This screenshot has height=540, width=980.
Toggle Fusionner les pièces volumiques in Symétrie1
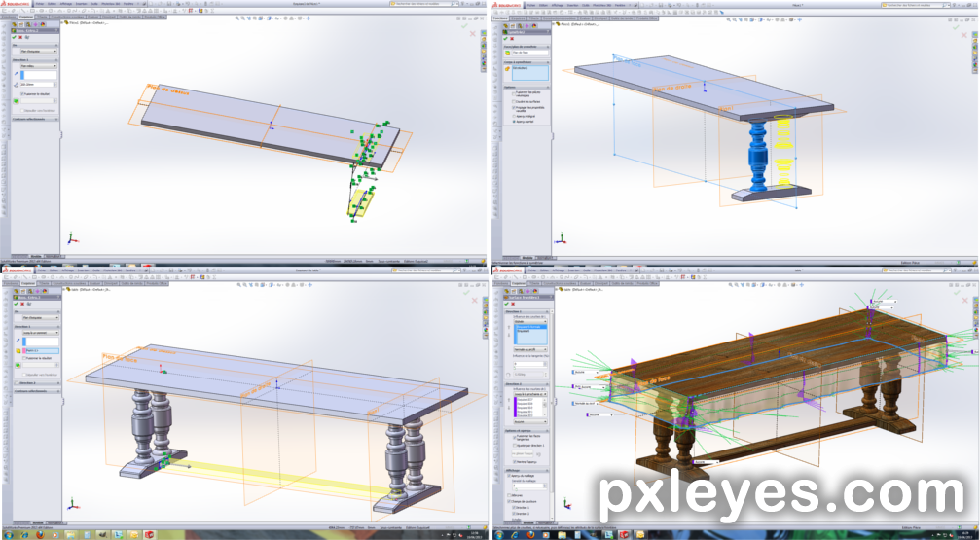click(x=514, y=93)
